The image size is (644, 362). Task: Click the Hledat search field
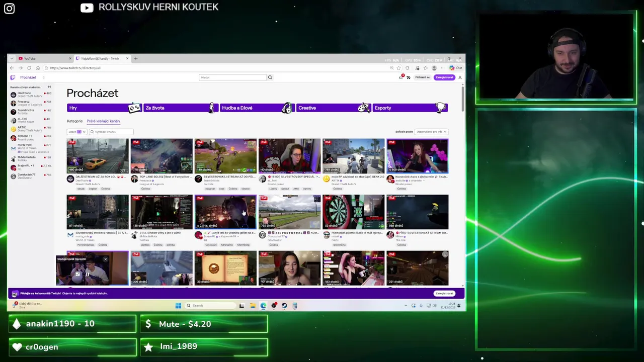click(232, 77)
